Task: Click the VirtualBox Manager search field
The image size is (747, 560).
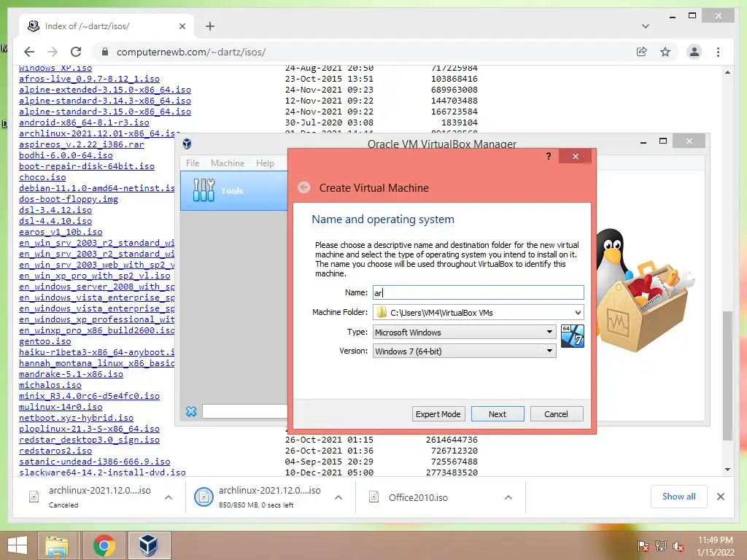Action: pyautogui.click(x=245, y=411)
